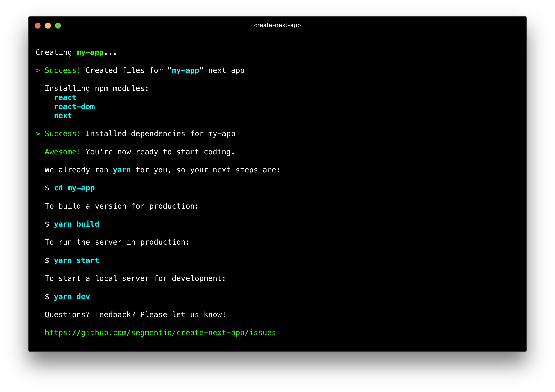The image size is (555, 392).
Task: Click the 'next' module name
Action: 63,116
